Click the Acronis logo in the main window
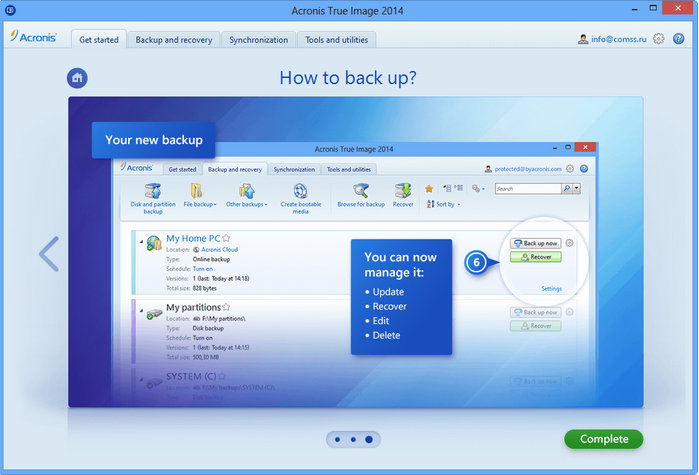699x475 pixels. click(x=34, y=37)
